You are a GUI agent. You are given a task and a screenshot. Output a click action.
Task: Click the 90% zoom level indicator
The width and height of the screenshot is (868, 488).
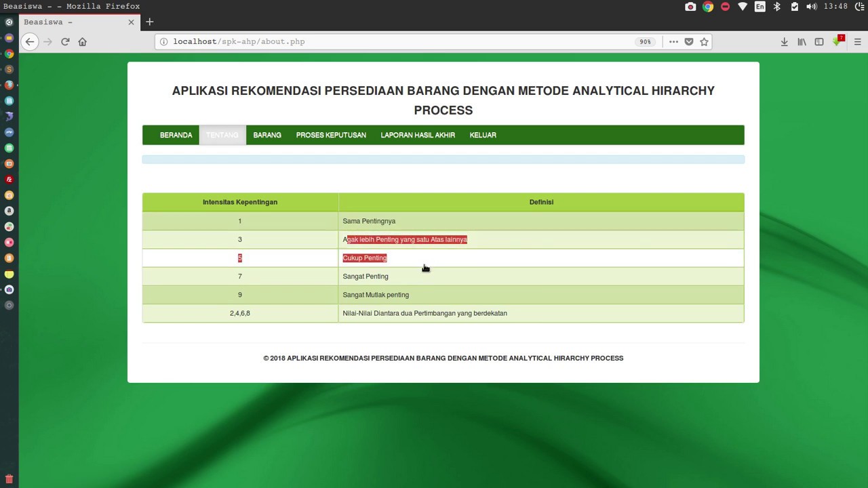click(x=645, y=41)
